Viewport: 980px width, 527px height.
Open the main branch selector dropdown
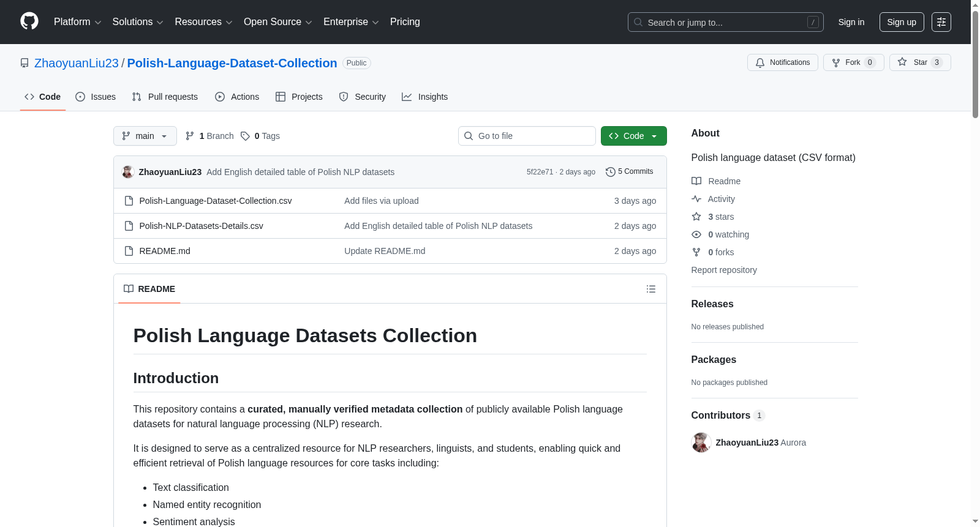point(145,136)
